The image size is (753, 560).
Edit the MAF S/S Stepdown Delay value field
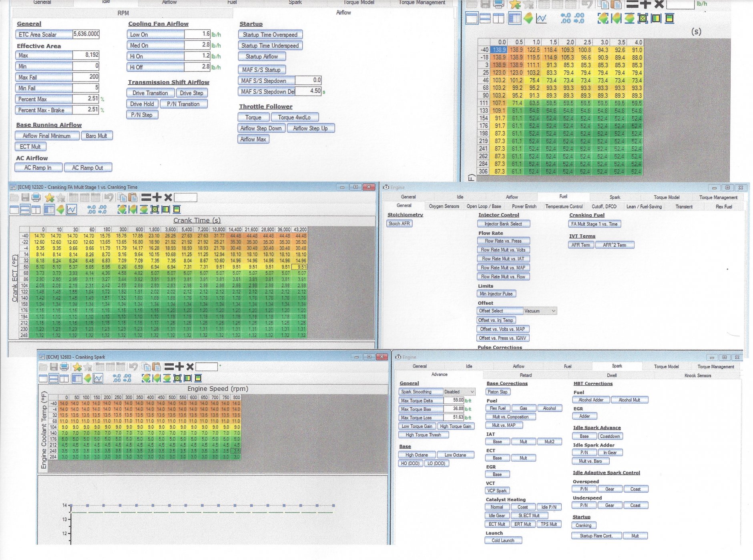pos(308,91)
